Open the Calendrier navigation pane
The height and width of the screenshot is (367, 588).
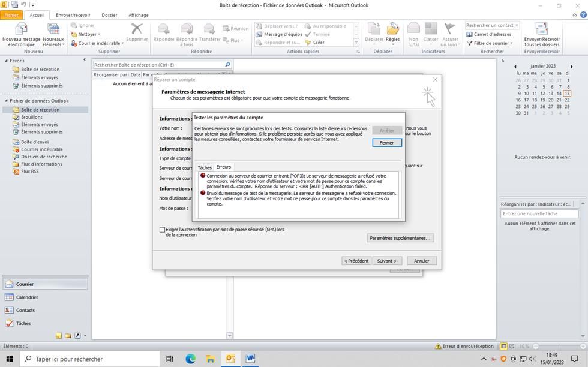click(27, 297)
